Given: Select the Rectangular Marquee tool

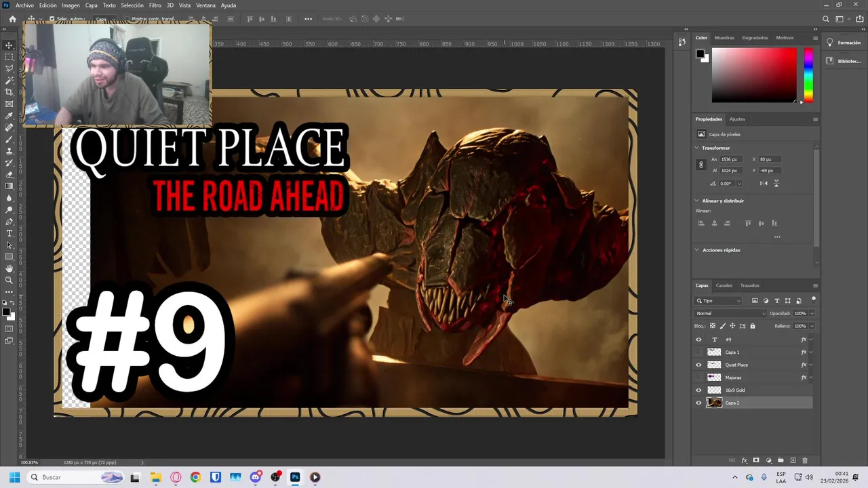Looking at the screenshot, I should (9, 57).
